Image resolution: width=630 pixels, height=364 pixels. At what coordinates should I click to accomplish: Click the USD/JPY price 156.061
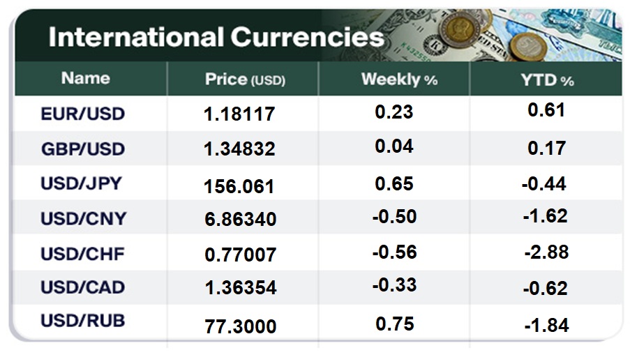pyautogui.click(x=239, y=186)
